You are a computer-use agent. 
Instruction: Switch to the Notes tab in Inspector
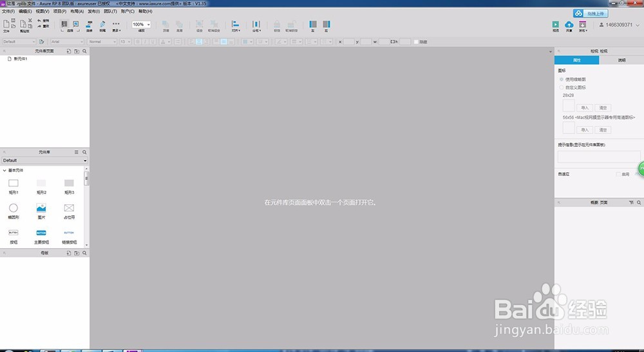pyautogui.click(x=621, y=60)
